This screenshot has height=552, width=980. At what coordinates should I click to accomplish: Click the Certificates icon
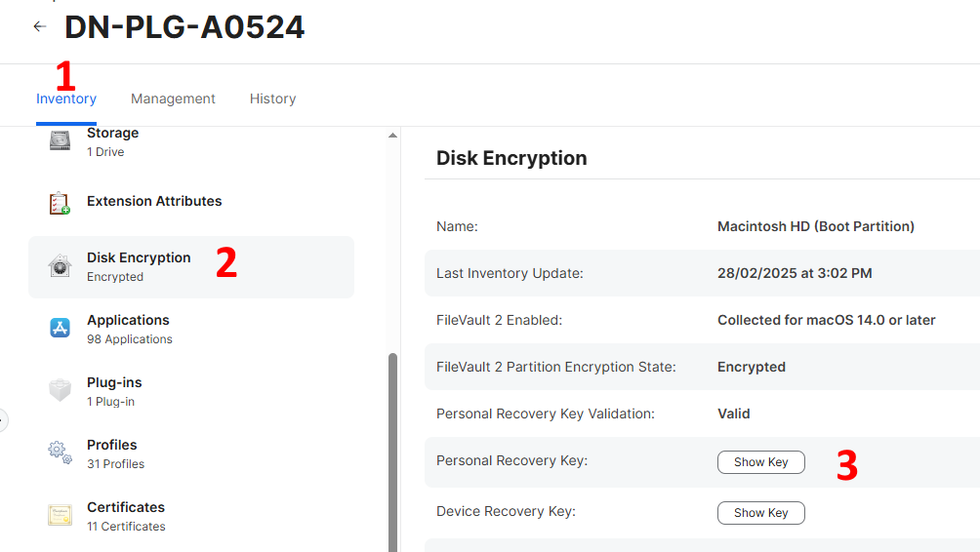61,515
